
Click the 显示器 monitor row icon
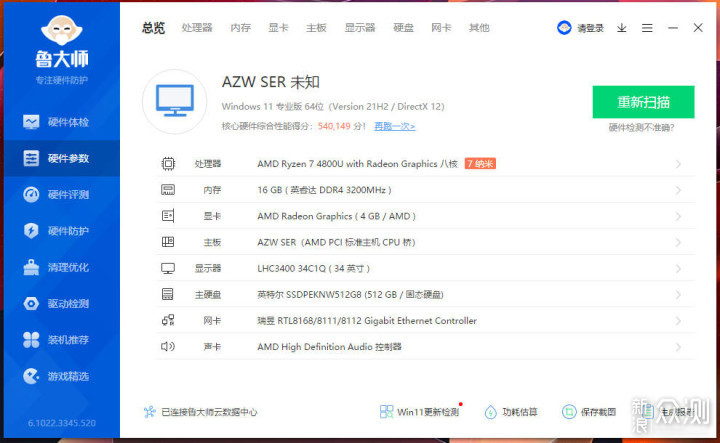tap(168, 268)
